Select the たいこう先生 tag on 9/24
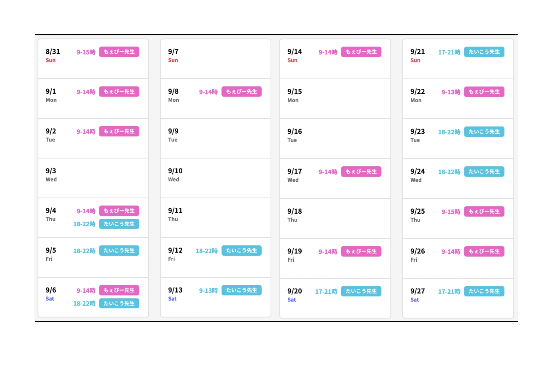Viewport: 554px width, 392px height. pos(484,171)
